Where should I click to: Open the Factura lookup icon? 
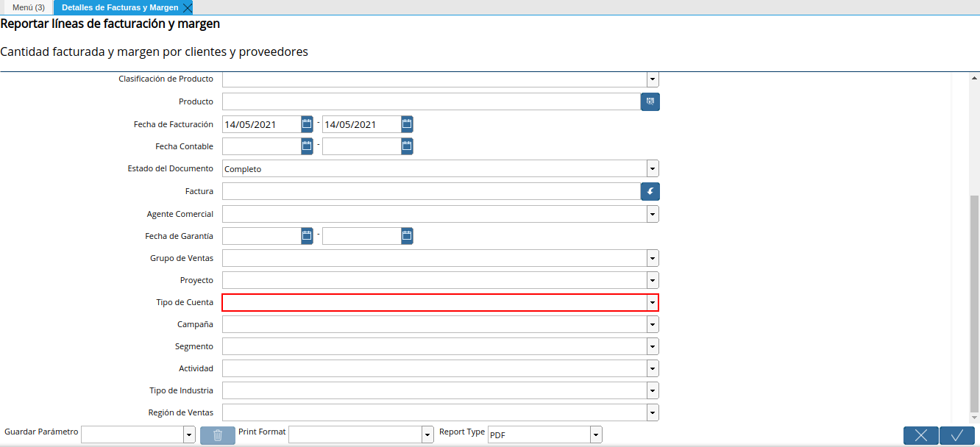(x=650, y=191)
